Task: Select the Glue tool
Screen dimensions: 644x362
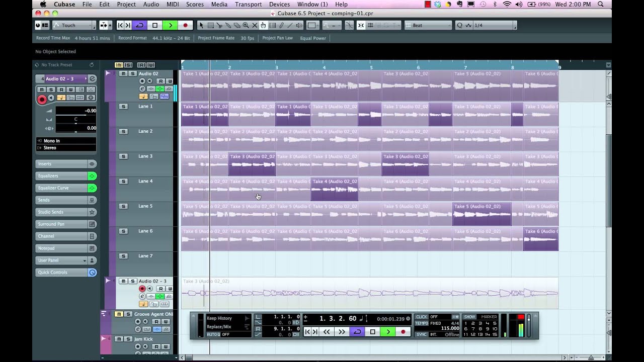Action: (x=228, y=25)
